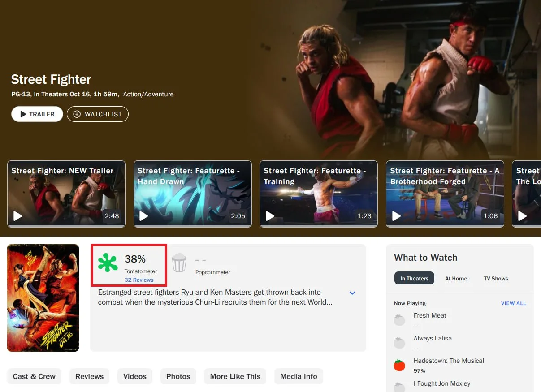
Task: Open Featurette - Hand Drawn video
Action: [193, 194]
